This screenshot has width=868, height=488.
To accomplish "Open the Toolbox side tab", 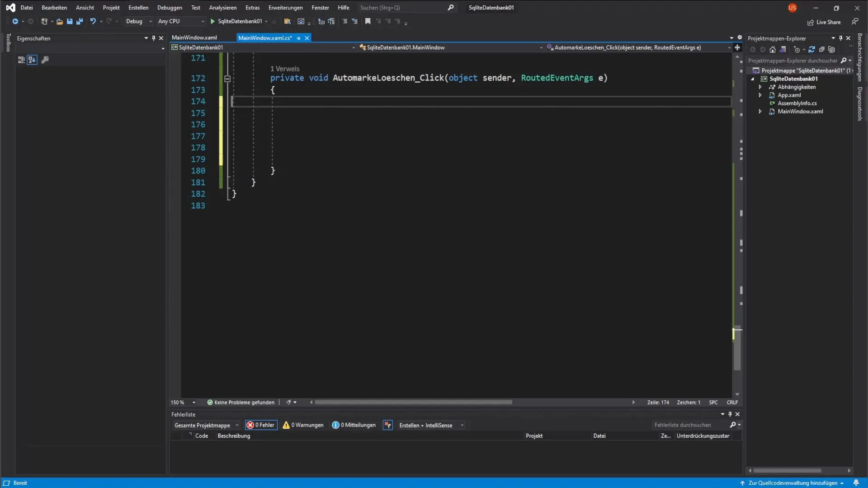I will click(8, 42).
